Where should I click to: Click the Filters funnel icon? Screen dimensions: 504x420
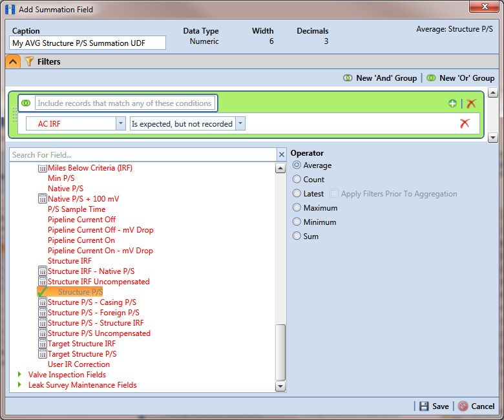click(x=29, y=61)
